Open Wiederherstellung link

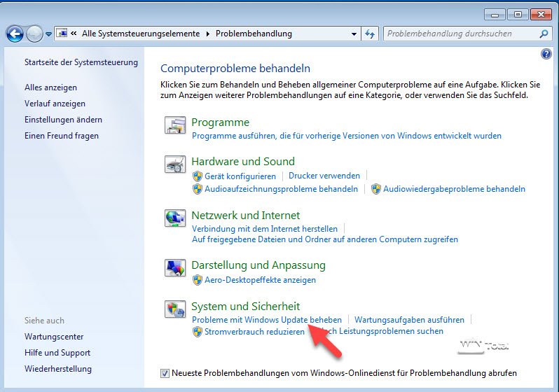pos(58,369)
